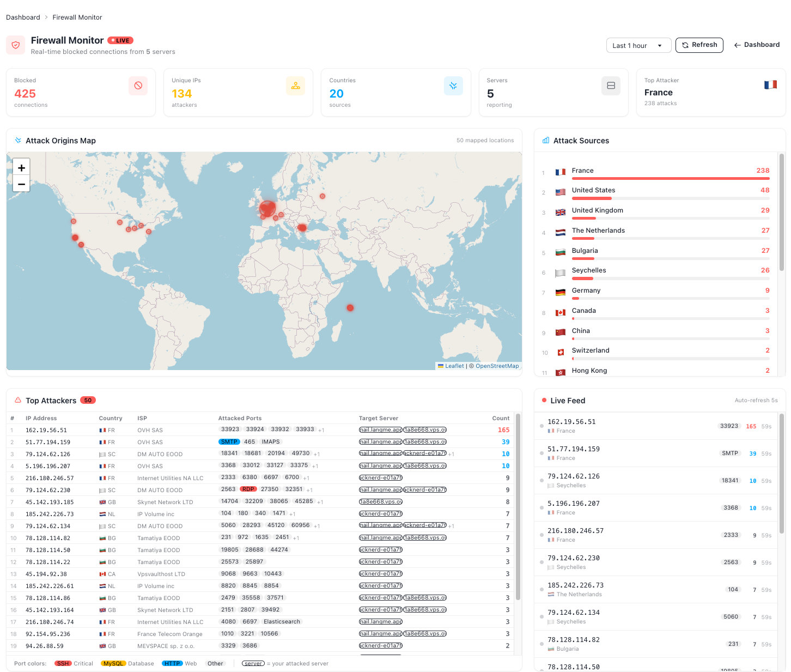Click the United Kingdom flag in Attack Sources
Image resolution: width=791 pixels, height=672 pixels.
point(561,213)
